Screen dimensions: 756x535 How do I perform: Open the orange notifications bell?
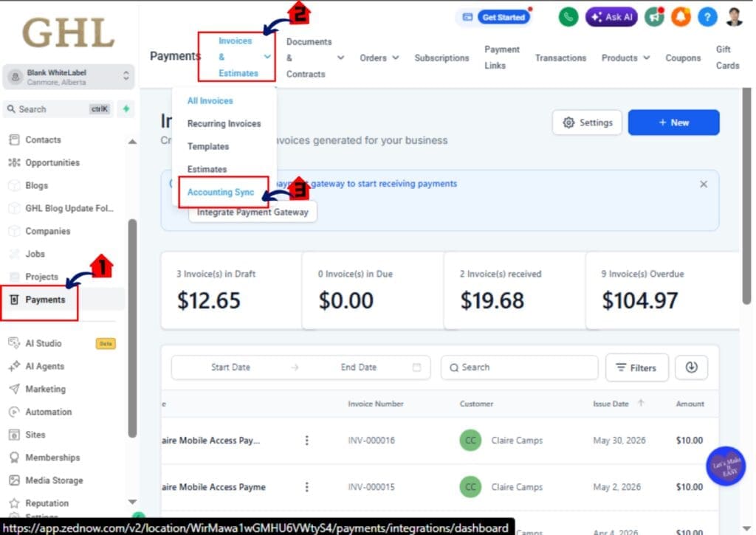pyautogui.click(x=680, y=18)
